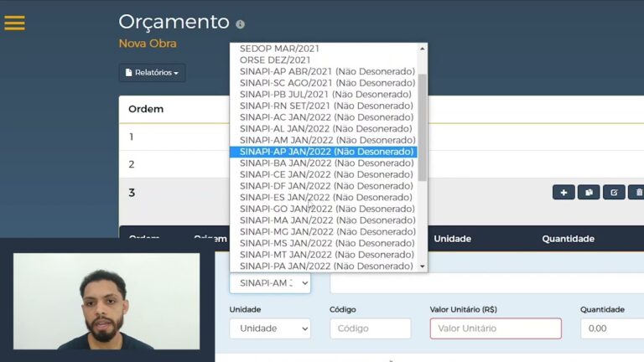Click the Unidade column header

[452, 239]
